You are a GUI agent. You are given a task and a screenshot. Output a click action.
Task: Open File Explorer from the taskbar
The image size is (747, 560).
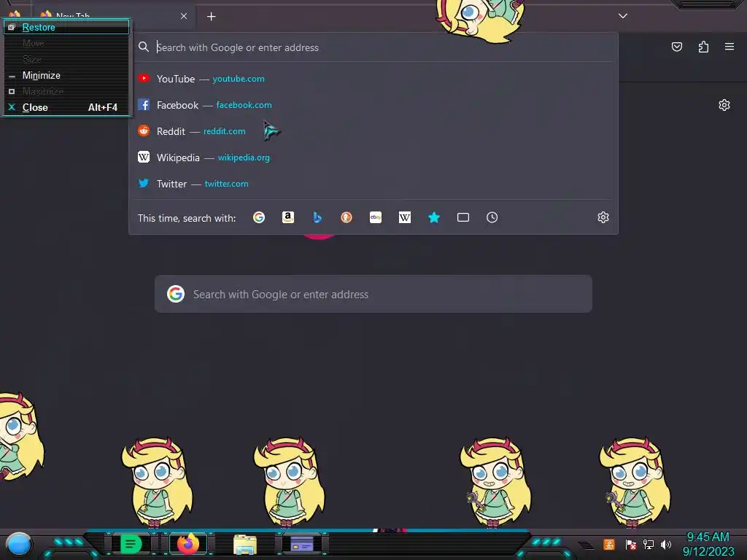(245, 544)
